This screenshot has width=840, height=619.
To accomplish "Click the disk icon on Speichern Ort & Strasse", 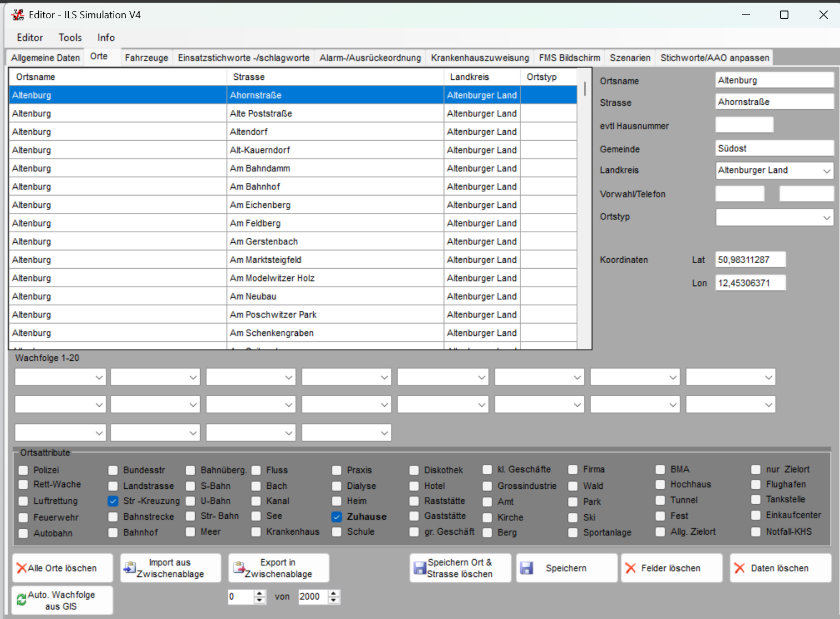I will coord(420,567).
